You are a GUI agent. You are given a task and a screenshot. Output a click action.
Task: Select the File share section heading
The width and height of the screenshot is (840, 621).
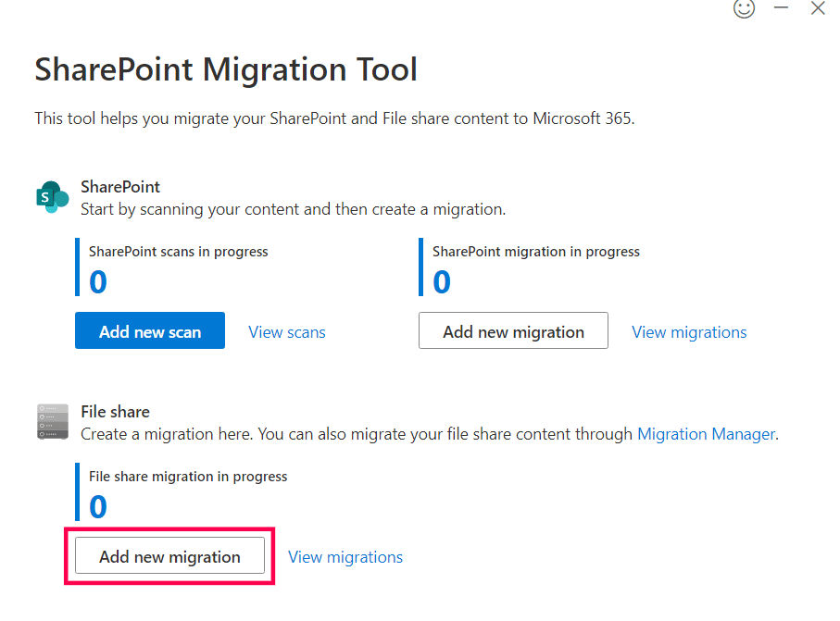pyautogui.click(x=115, y=412)
